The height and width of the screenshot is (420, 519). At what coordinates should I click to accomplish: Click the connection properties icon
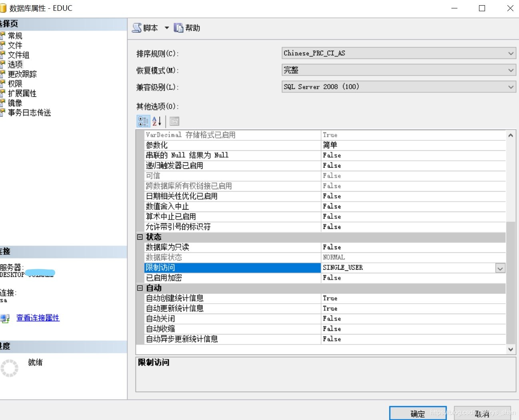(x=5, y=318)
